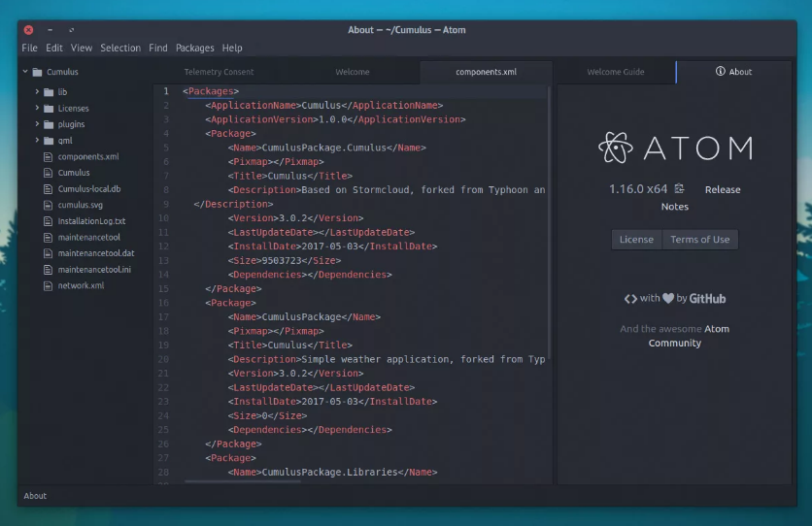
Task: Open the Edit menu
Action: point(53,48)
